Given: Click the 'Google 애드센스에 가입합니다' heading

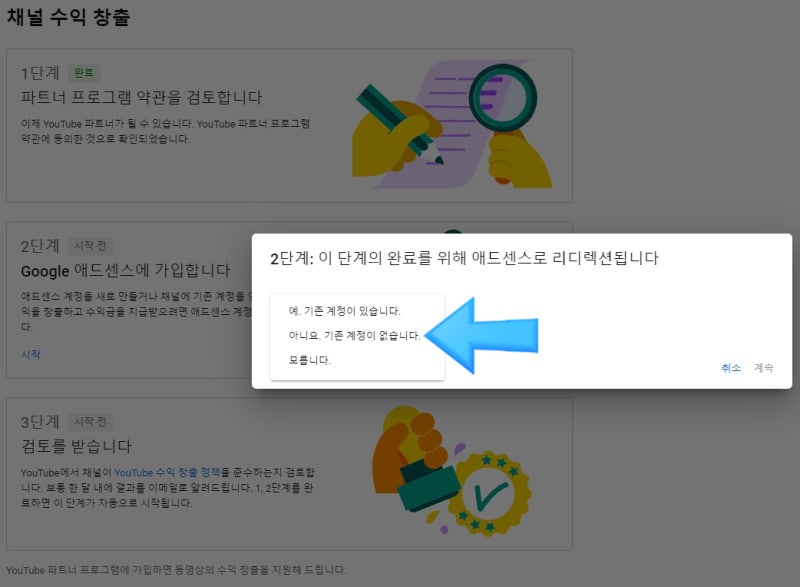Looking at the screenshot, I should tap(126, 270).
